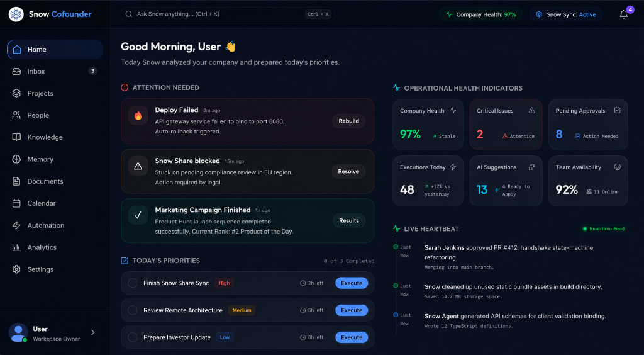Viewport: 644px width, 355px height.
Task: Click the lightning icon in Executions Today card
Action: point(453,167)
